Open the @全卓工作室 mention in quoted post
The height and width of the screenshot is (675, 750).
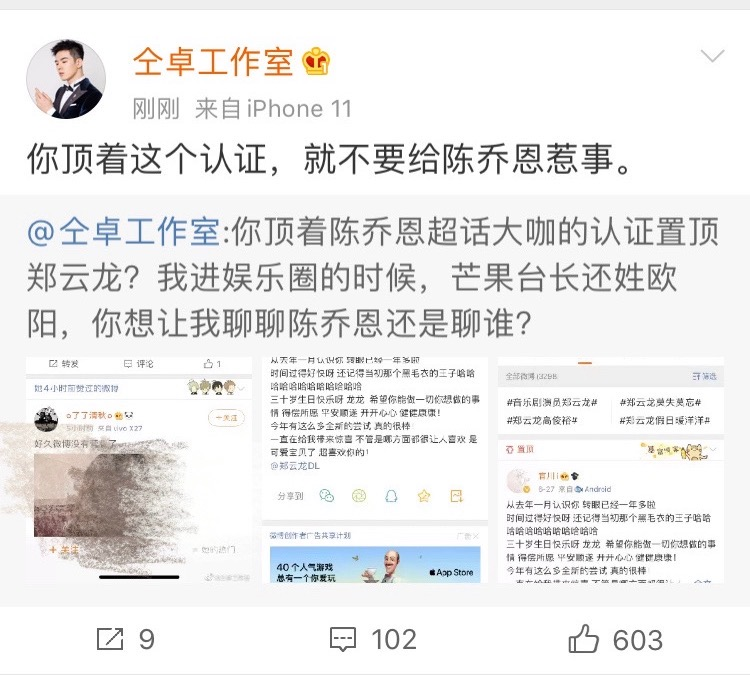click(124, 232)
